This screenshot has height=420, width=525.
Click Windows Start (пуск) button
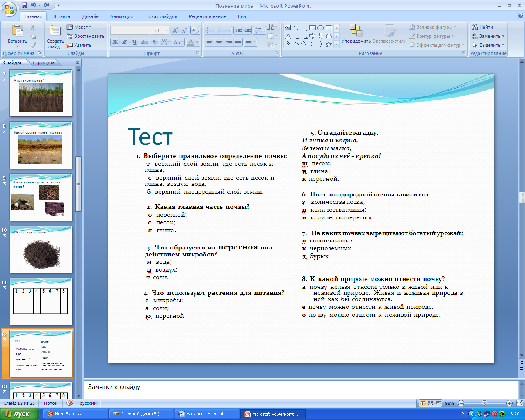click(19, 414)
